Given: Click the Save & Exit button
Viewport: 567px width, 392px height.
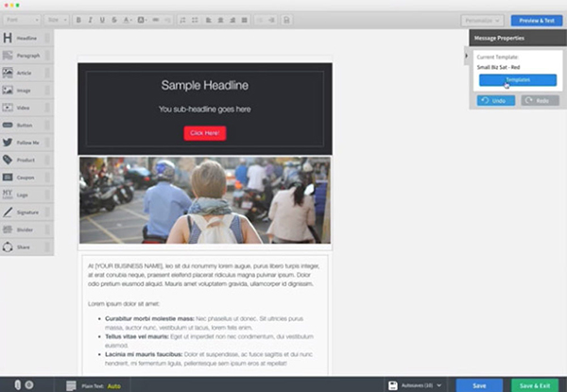Looking at the screenshot, I should 535,385.
